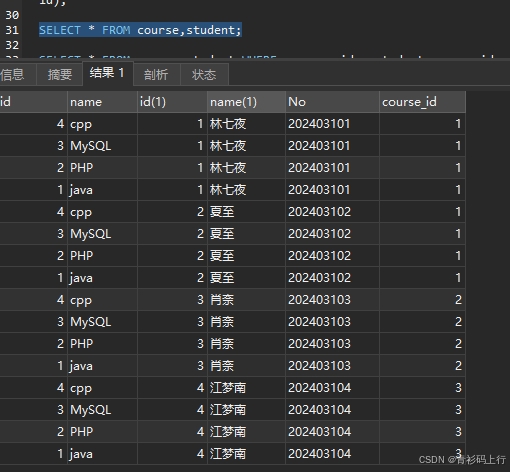
Task: Open the 状态 tab
Action: (204, 74)
